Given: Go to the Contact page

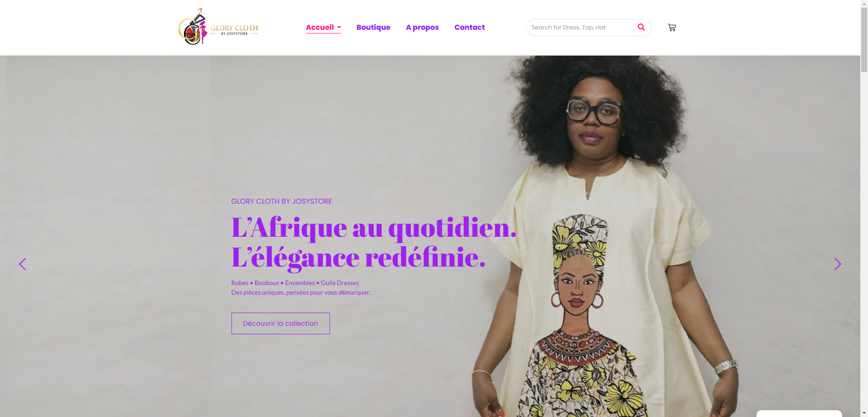Looking at the screenshot, I should click(469, 27).
